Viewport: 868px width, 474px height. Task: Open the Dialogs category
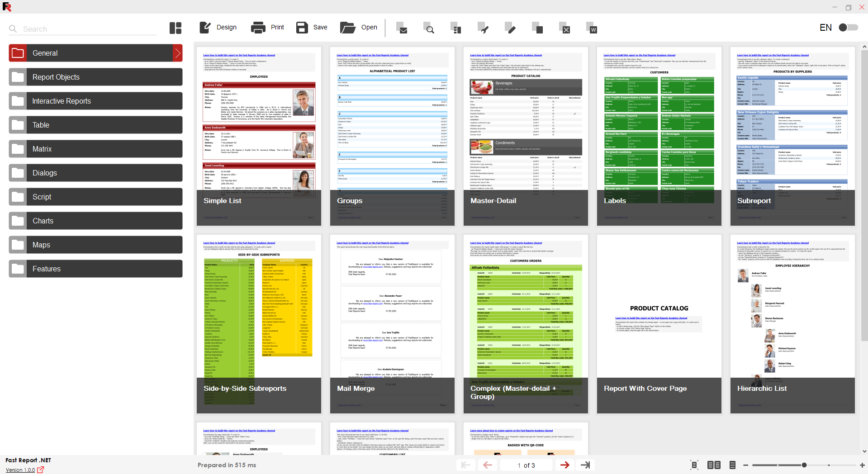coord(95,173)
